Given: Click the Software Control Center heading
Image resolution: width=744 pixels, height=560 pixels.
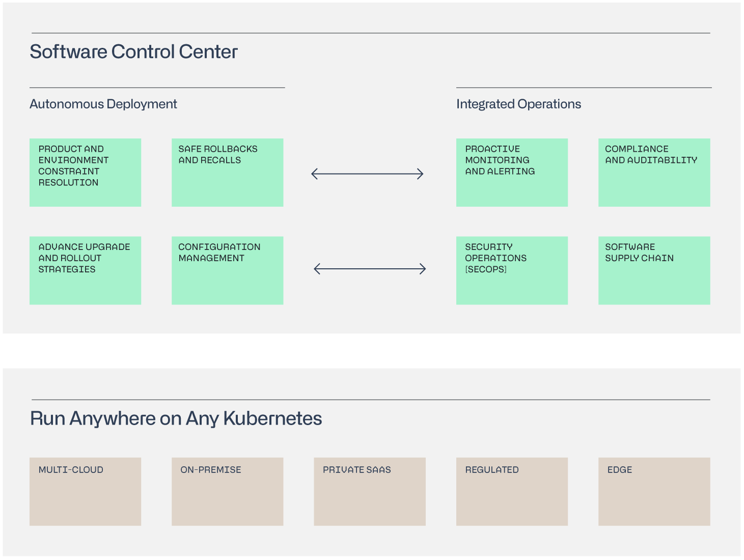Looking at the screenshot, I should (x=133, y=52).
